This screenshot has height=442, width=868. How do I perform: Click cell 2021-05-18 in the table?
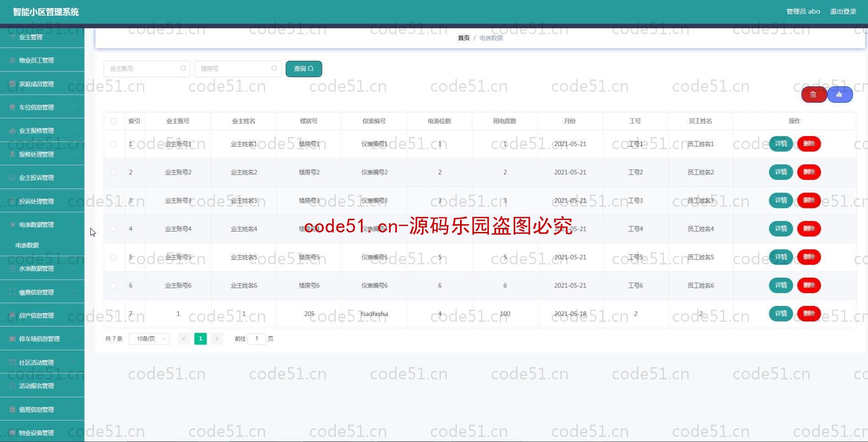(570, 314)
